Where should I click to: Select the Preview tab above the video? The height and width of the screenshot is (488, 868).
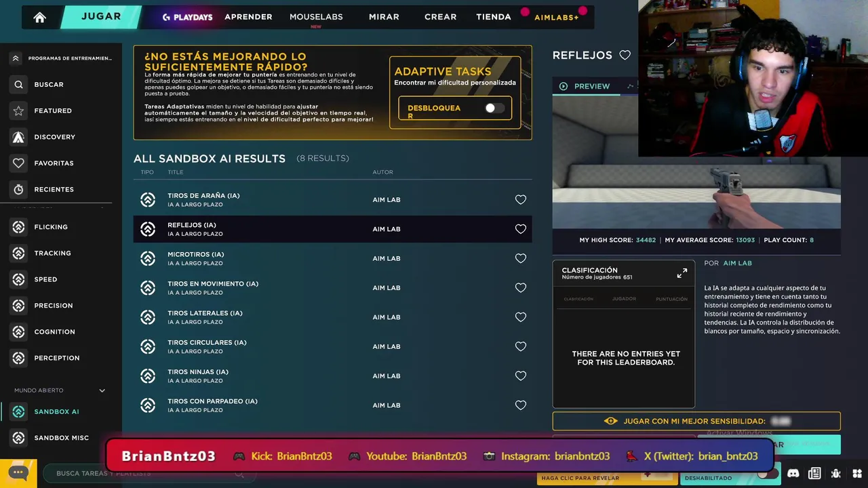point(585,86)
